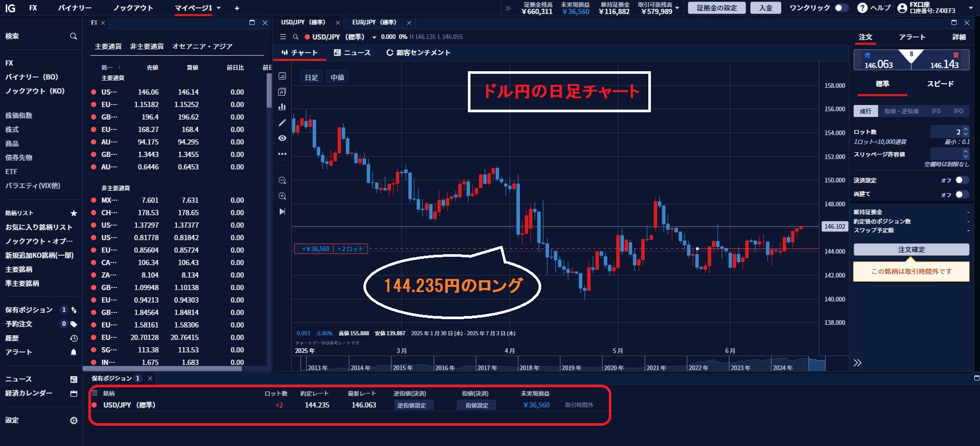Screen dimensions: 980x446
Task: Open the chart indicators bar icon
Action: (x=282, y=107)
